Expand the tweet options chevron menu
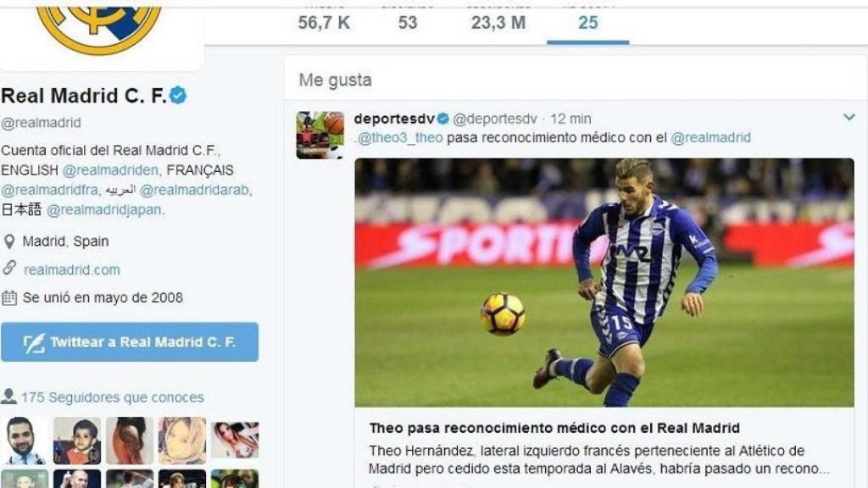 click(849, 117)
